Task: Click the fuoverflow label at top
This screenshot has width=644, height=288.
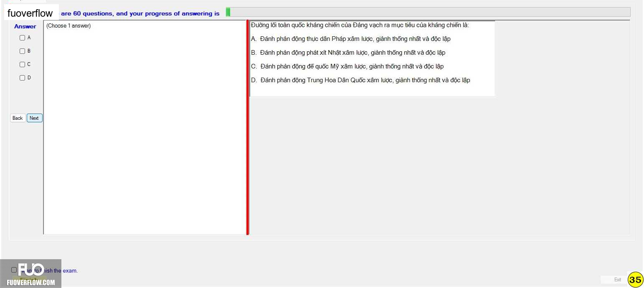Action: (30, 13)
